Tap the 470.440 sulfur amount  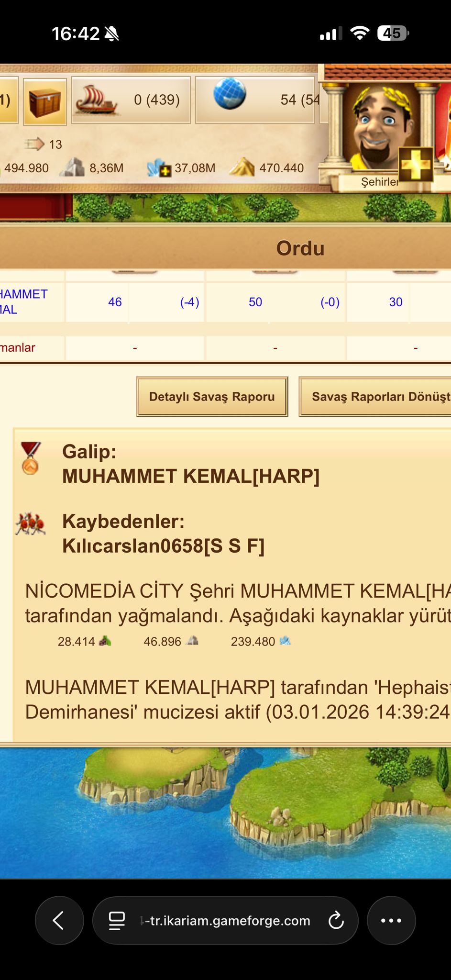pyautogui.click(x=282, y=168)
